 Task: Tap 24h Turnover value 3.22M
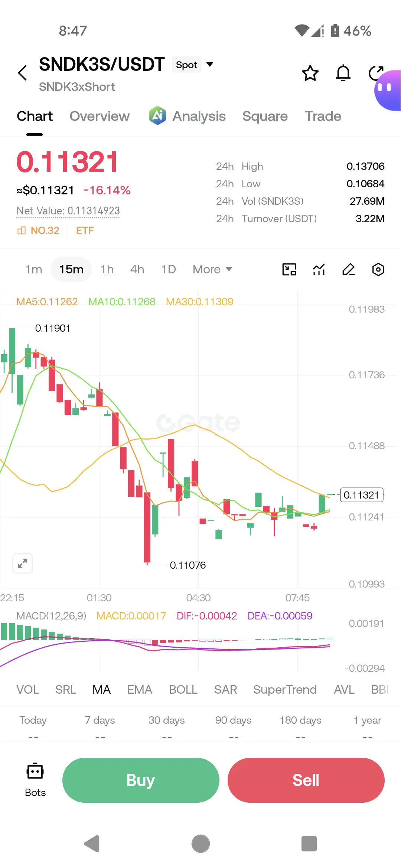click(x=370, y=218)
